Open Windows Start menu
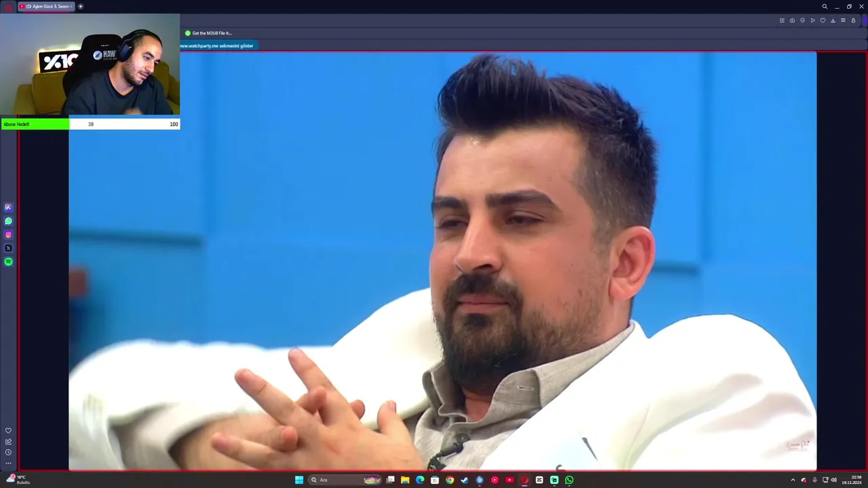 [x=299, y=480]
